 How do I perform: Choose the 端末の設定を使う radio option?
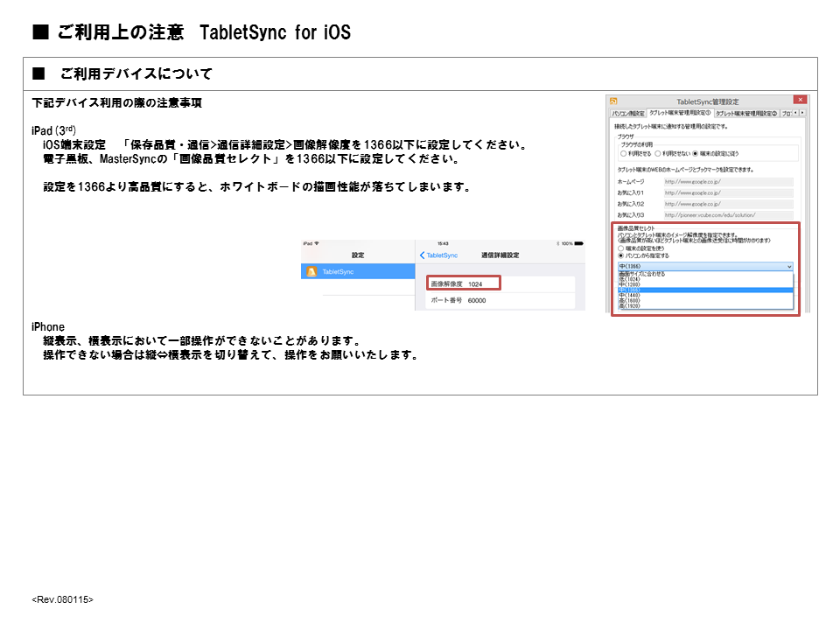pyautogui.click(x=621, y=248)
